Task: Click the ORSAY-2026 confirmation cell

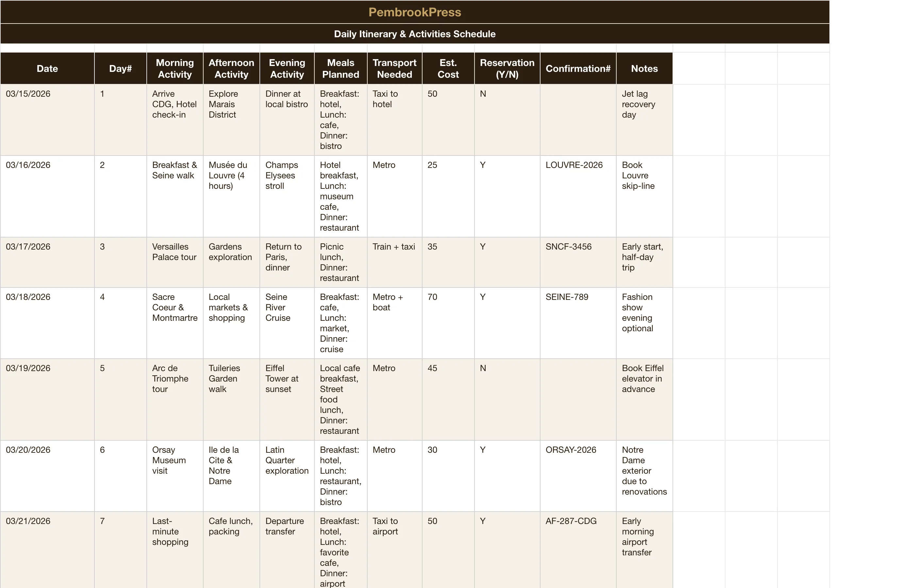Action: coord(578,476)
